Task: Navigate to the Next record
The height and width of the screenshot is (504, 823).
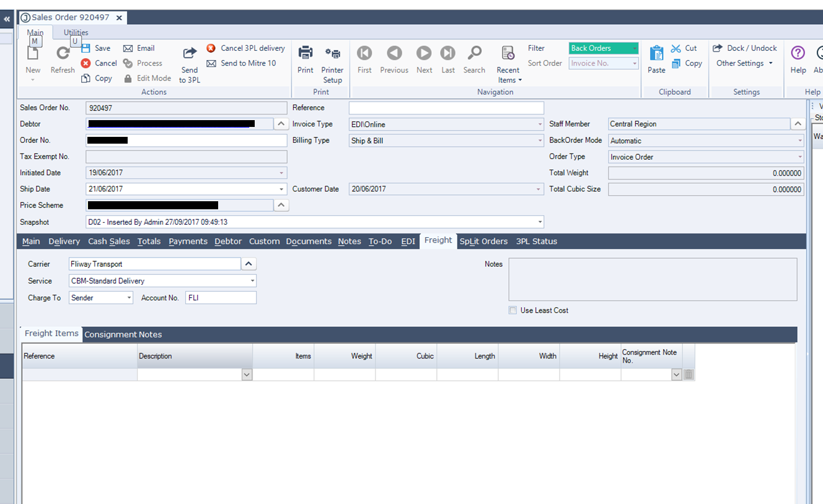Action: (424, 53)
